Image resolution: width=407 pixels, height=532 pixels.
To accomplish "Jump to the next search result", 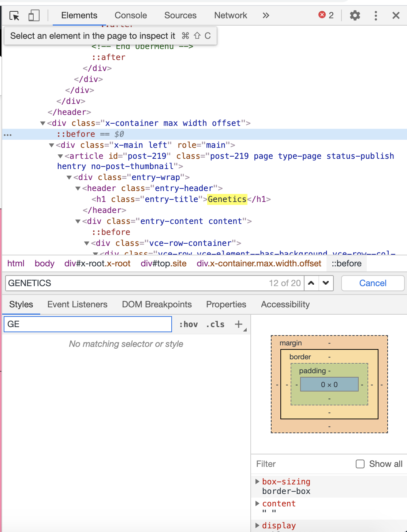I will click(x=326, y=283).
